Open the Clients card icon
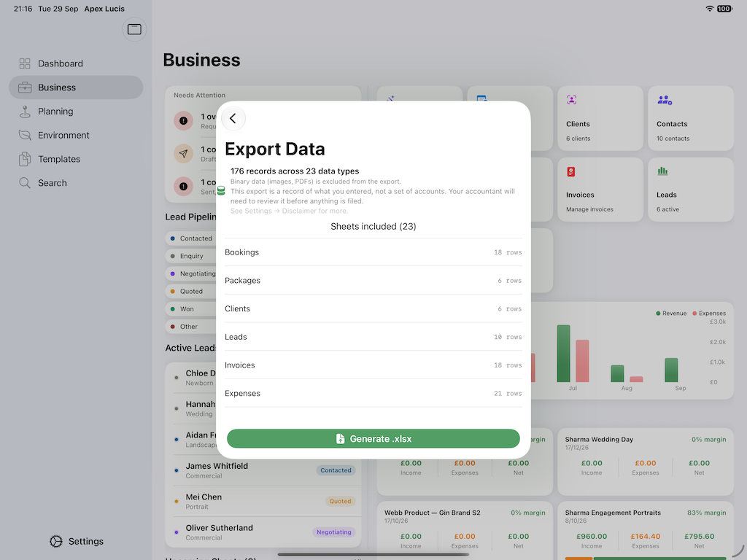The width and height of the screenshot is (747, 560). (572, 100)
